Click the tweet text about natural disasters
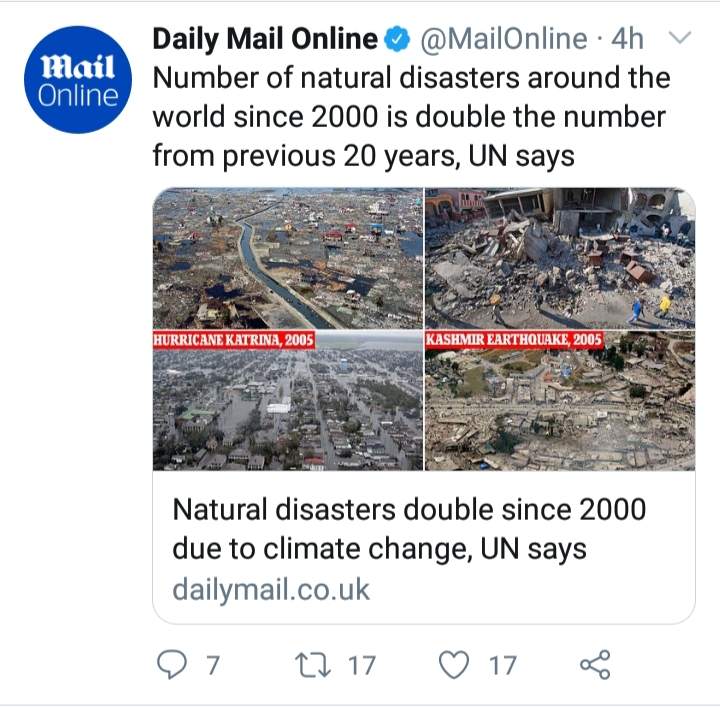 pyautogui.click(x=411, y=117)
